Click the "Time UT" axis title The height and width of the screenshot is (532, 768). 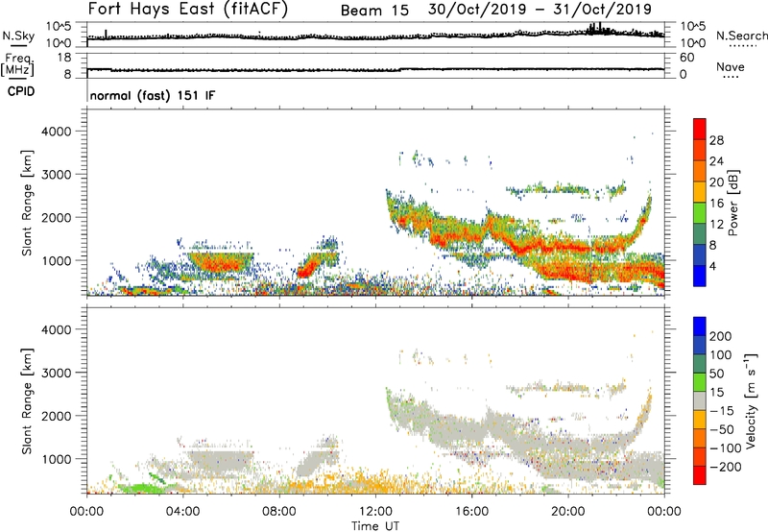(374, 526)
